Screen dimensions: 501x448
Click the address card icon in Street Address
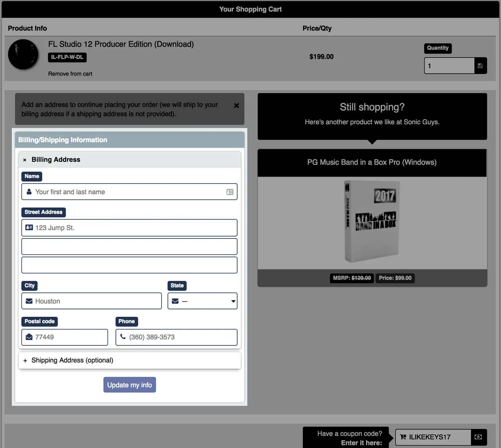pos(29,228)
